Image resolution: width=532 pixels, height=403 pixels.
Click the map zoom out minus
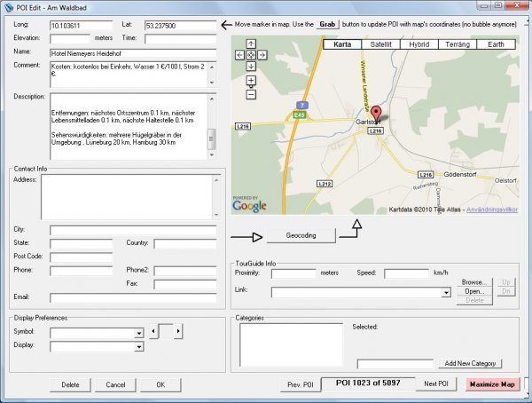[x=251, y=93]
